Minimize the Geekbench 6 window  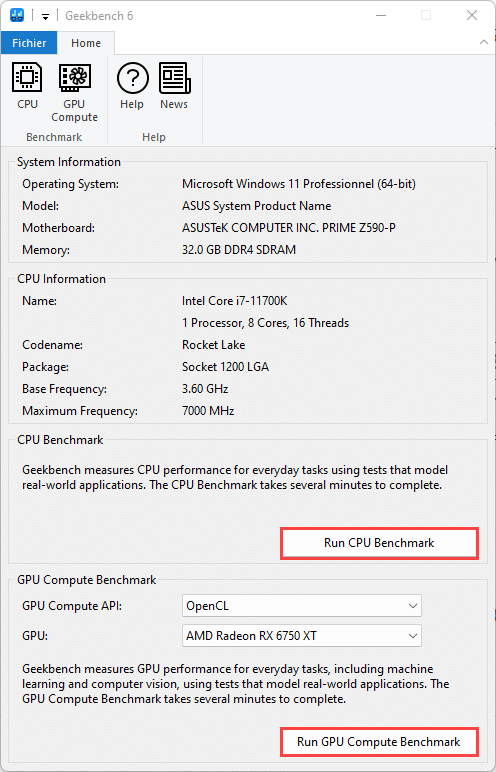click(381, 15)
